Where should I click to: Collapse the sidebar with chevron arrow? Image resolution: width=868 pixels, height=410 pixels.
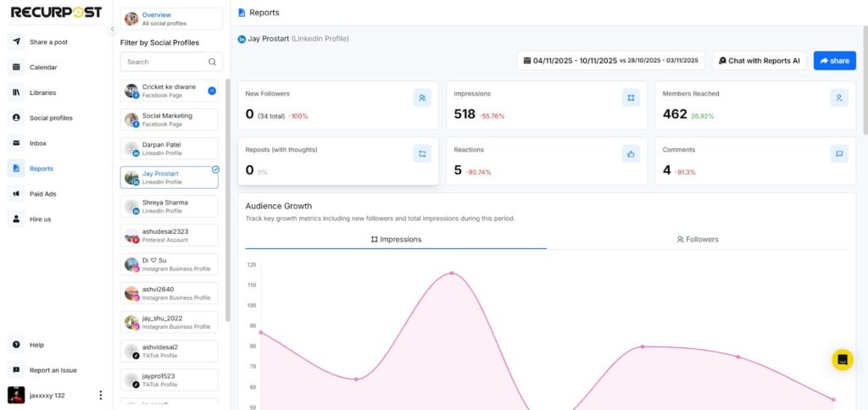point(113,30)
